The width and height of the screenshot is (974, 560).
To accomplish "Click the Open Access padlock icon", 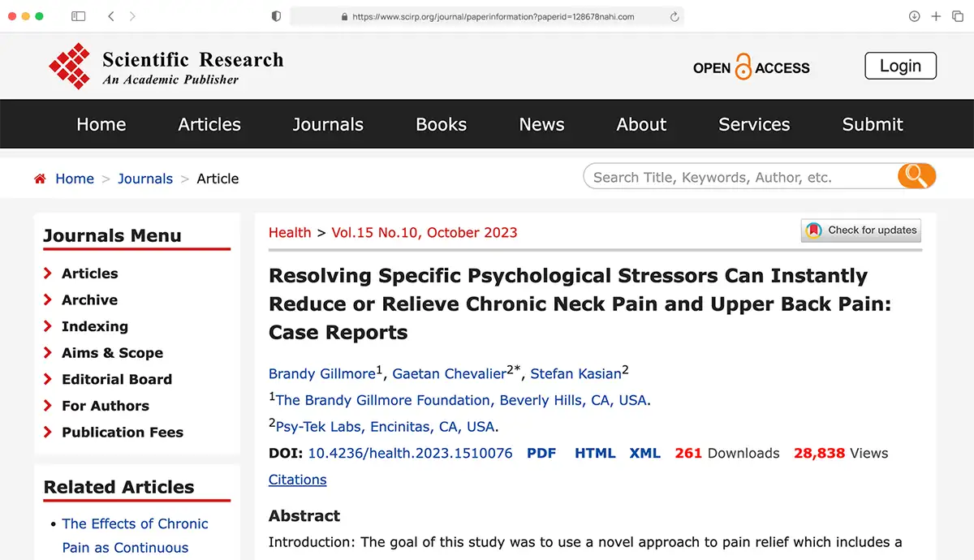I will 743,67.
